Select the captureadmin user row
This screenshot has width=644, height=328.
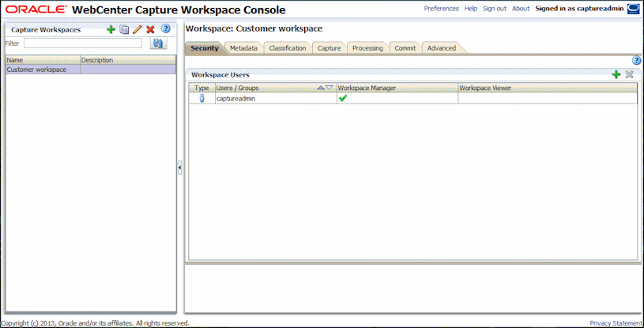[x=412, y=98]
